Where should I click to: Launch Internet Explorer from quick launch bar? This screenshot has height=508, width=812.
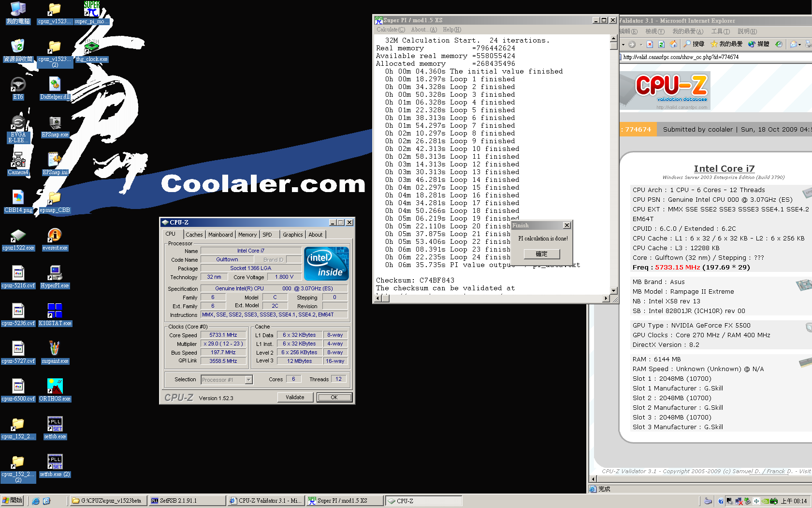tap(36, 501)
